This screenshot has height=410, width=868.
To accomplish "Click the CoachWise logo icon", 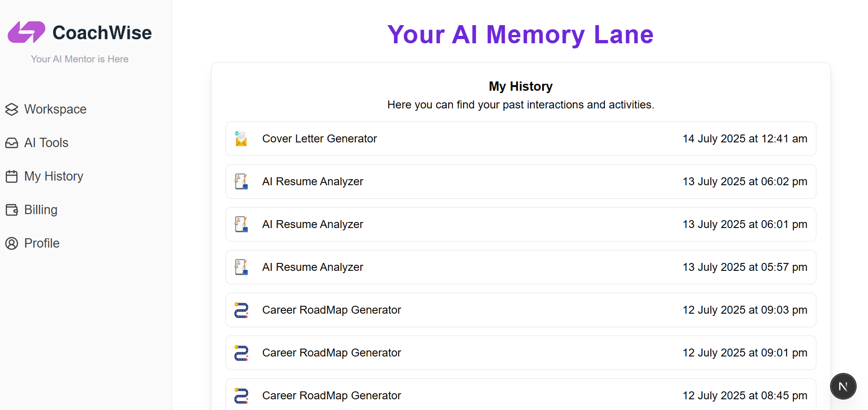I will coord(27,33).
